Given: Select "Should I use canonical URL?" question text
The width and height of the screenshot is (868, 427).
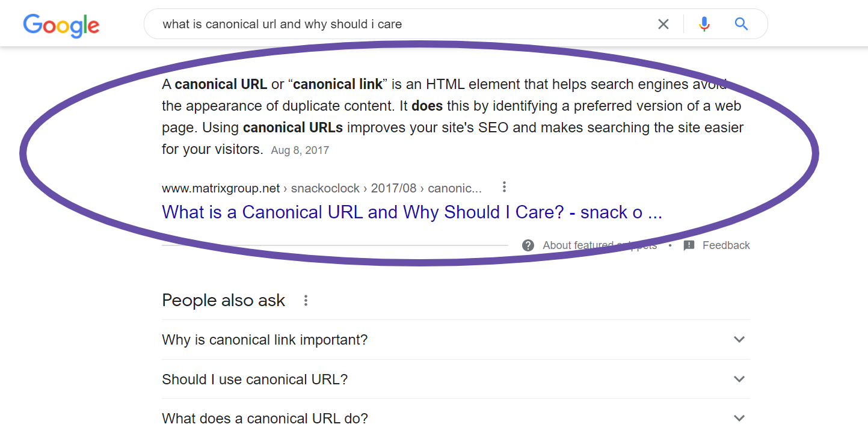Looking at the screenshot, I should (255, 379).
